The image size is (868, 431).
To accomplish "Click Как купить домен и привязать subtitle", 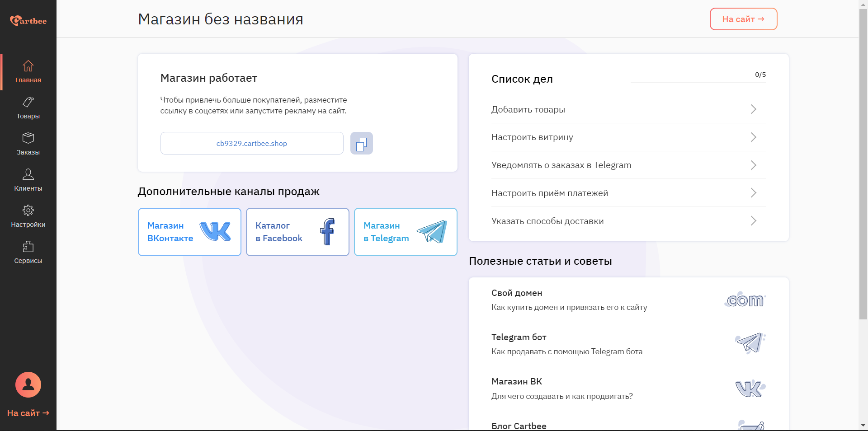I will point(569,307).
